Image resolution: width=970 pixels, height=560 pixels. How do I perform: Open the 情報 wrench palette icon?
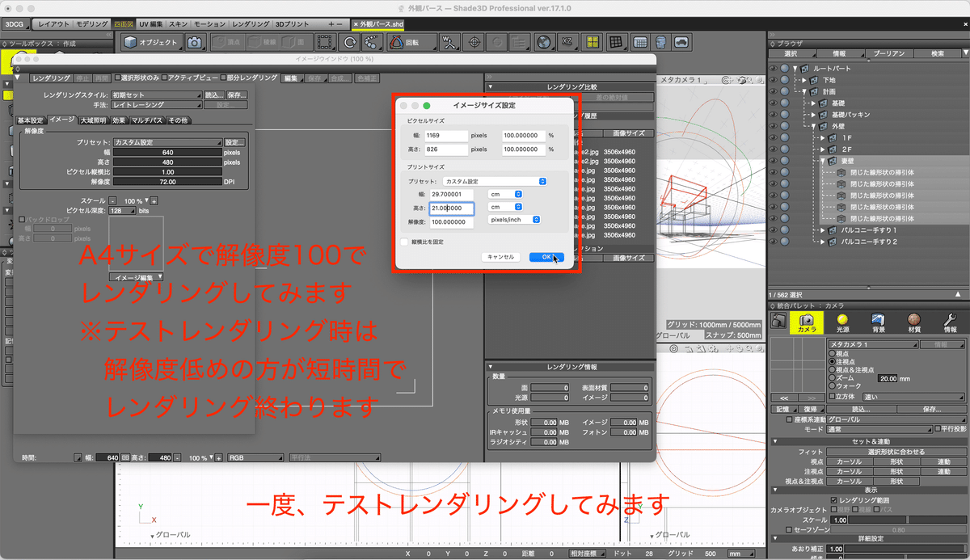pyautogui.click(x=950, y=323)
